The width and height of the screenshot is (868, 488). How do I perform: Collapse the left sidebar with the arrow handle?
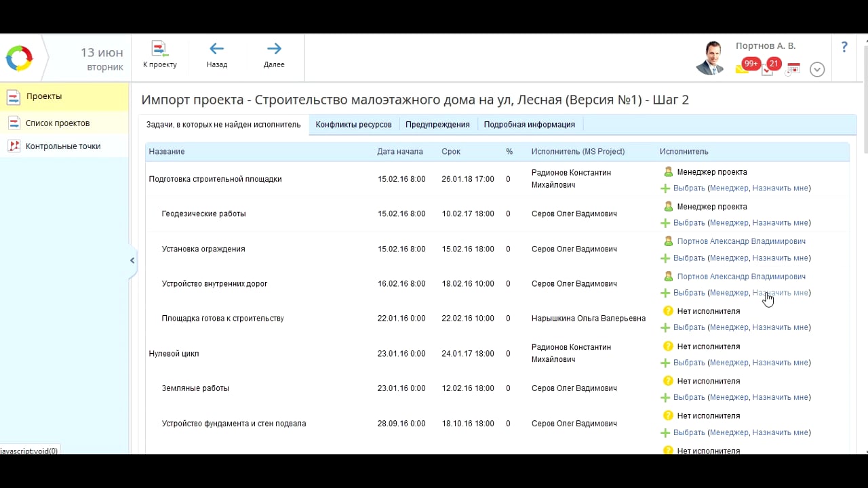click(x=132, y=260)
